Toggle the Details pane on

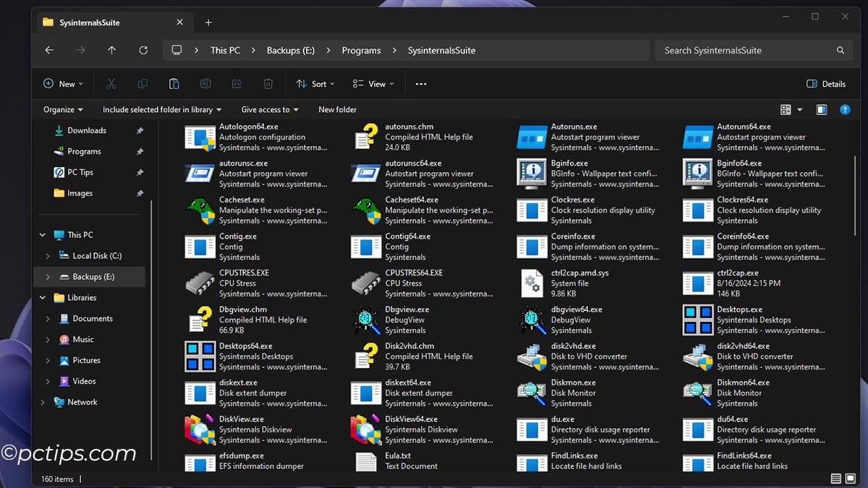pyautogui.click(x=826, y=83)
